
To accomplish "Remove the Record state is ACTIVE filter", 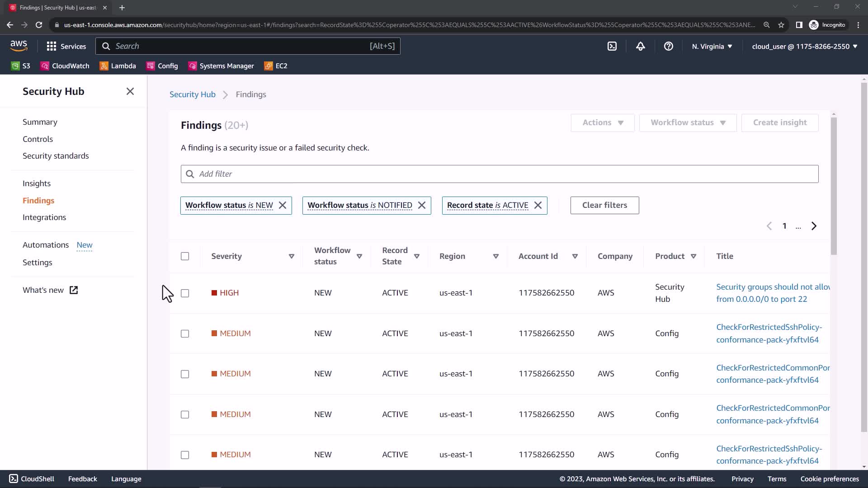I will pos(538,205).
